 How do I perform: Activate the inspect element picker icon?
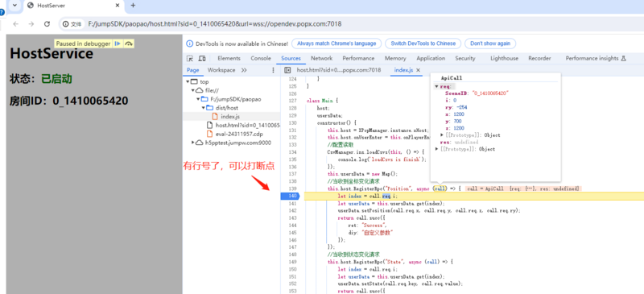(x=190, y=58)
